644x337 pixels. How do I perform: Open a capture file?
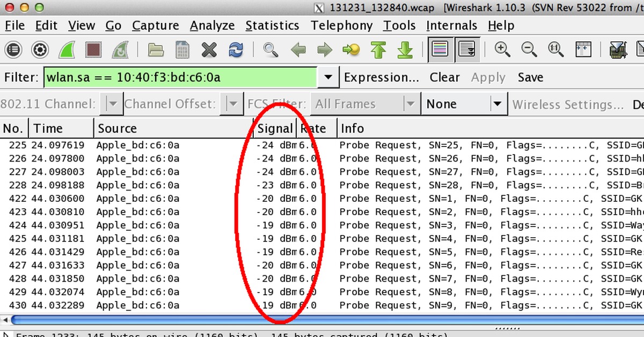pyautogui.click(x=156, y=50)
